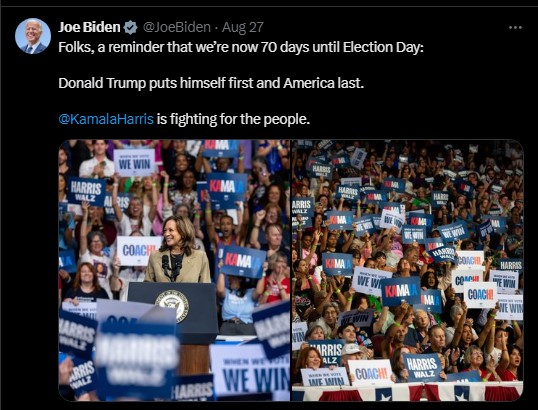Click the 'Folks, a reminder' tweet line
This screenshot has height=410, width=538.
pyautogui.click(x=241, y=47)
